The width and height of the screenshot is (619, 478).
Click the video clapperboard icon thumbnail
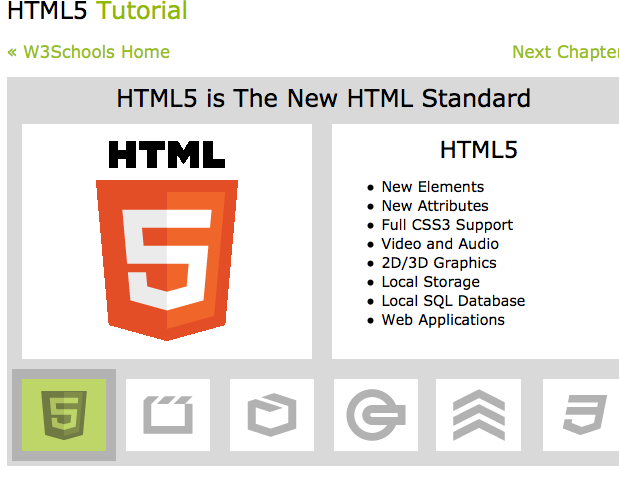(x=168, y=415)
